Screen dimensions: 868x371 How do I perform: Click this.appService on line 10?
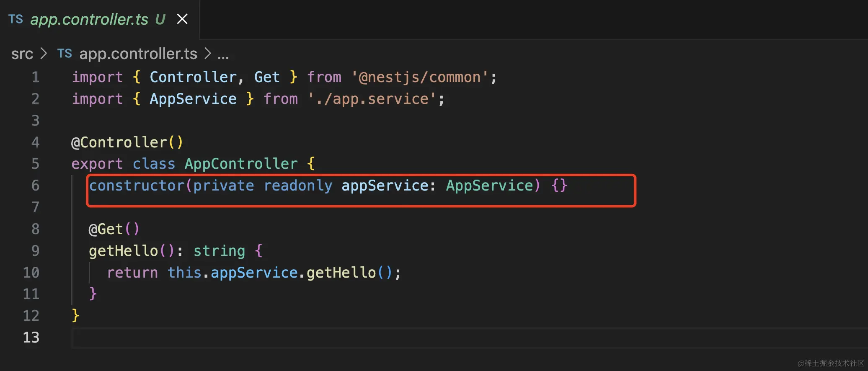232,273
